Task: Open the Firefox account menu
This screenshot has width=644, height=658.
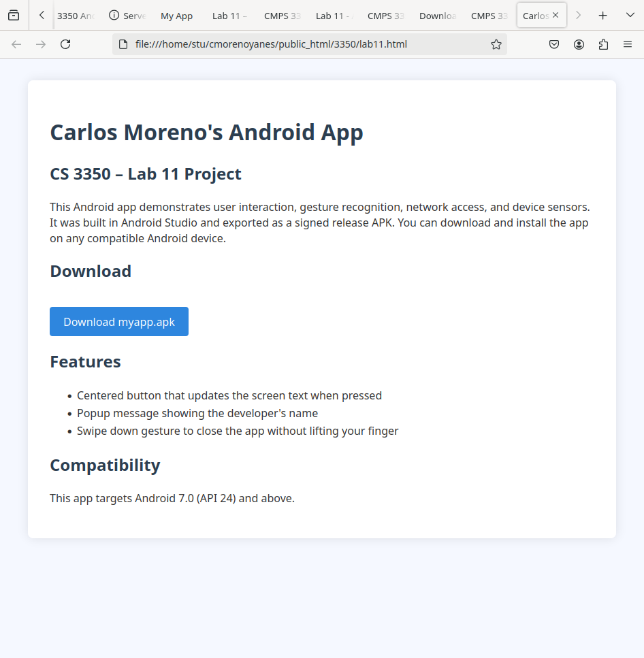Action: (579, 44)
